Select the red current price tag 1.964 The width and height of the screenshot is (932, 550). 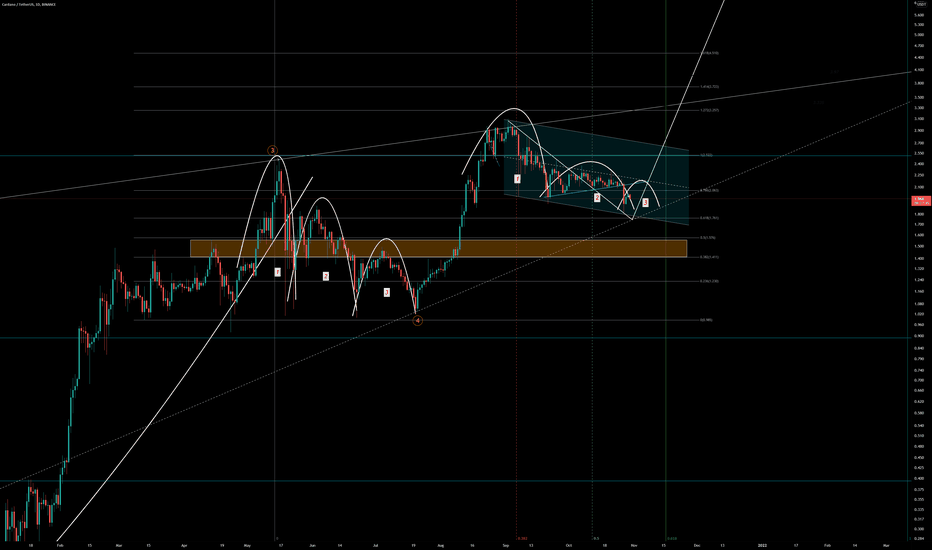point(920,200)
